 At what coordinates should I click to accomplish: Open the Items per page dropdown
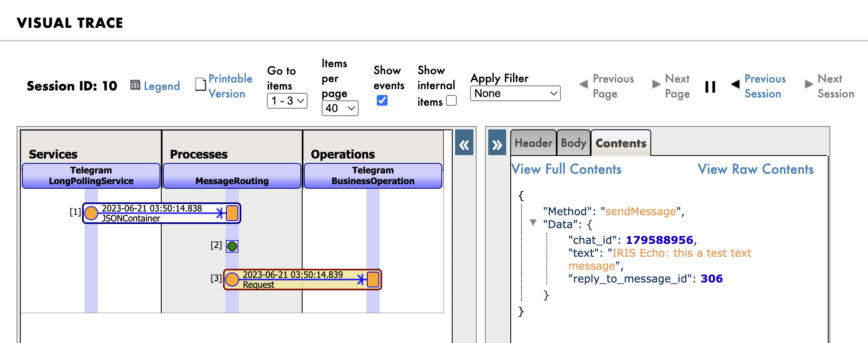pos(339,108)
